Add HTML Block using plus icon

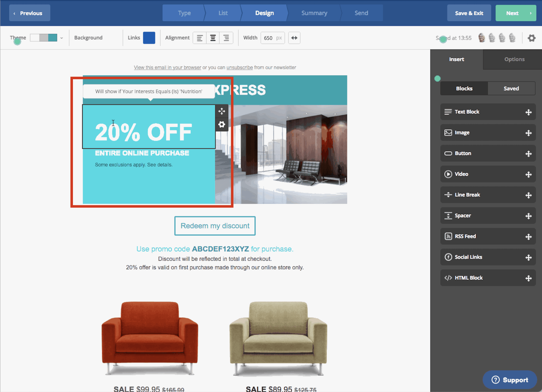(x=528, y=278)
